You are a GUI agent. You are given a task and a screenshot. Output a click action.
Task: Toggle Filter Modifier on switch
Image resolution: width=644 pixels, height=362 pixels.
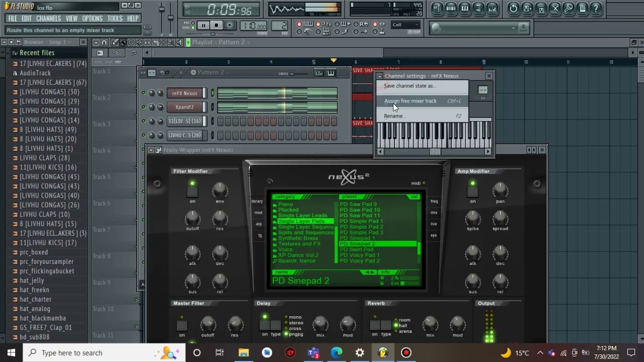[x=192, y=191]
